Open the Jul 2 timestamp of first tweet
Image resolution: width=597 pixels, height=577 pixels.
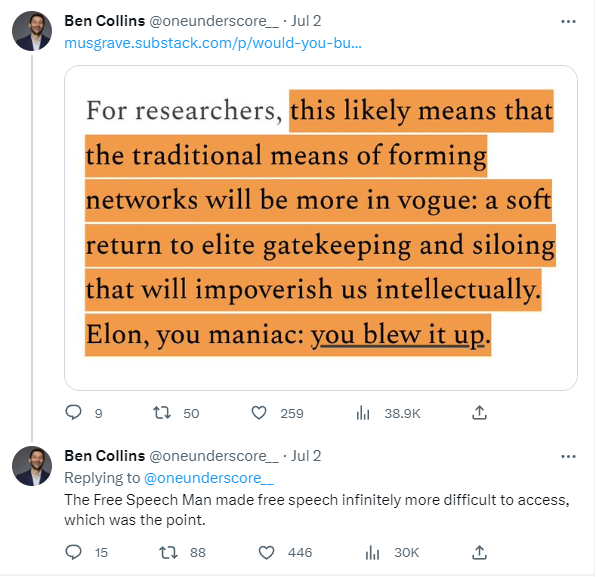click(x=306, y=21)
